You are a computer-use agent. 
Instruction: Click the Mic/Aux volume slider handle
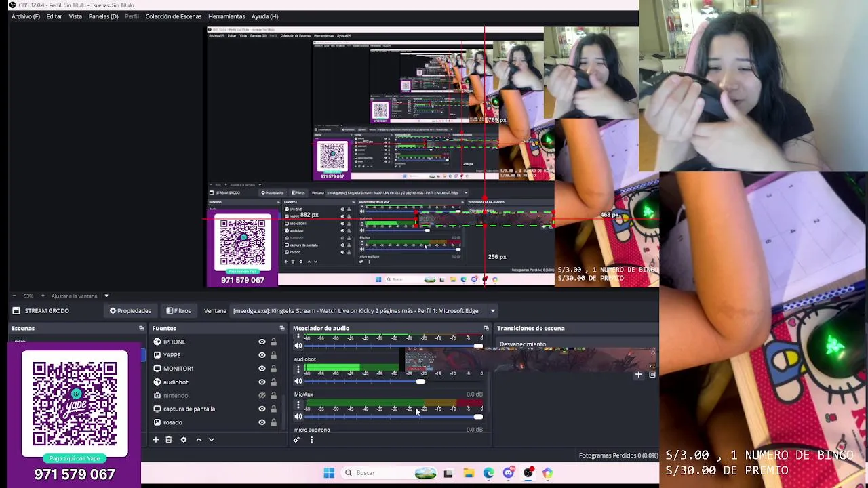[x=478, y=417]
